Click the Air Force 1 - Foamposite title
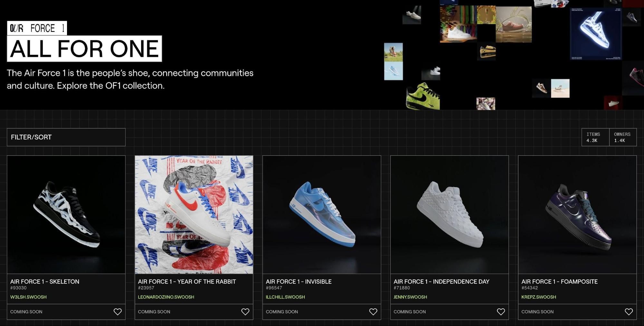Viewport: 644px width, 326px height. [559, 282]
